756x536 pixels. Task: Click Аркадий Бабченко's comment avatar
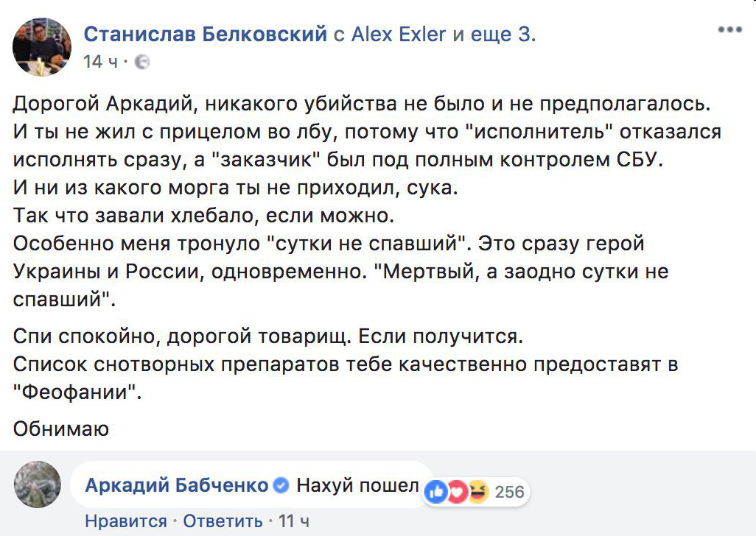pos(37,485)
